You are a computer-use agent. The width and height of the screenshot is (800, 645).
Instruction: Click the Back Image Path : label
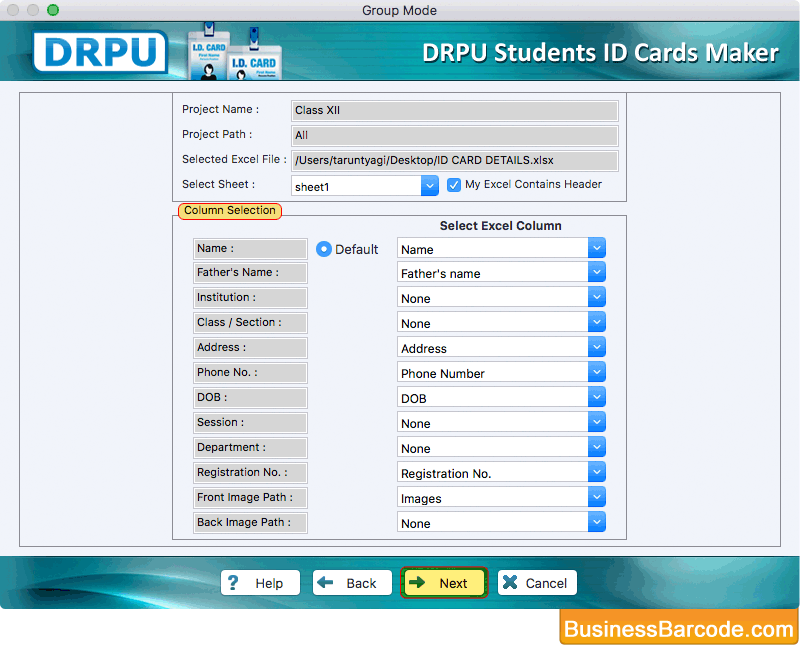pyautogui.click(x=250, y=523)
